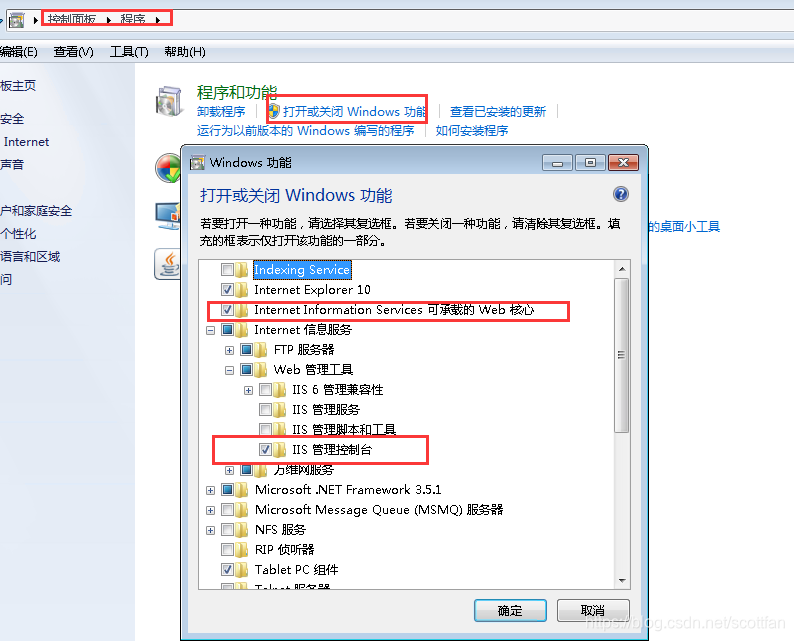Check the RIP 侦听器 checkbox
Image resolution: width=794 pixels, height=641 pixels.
[227, 549]
